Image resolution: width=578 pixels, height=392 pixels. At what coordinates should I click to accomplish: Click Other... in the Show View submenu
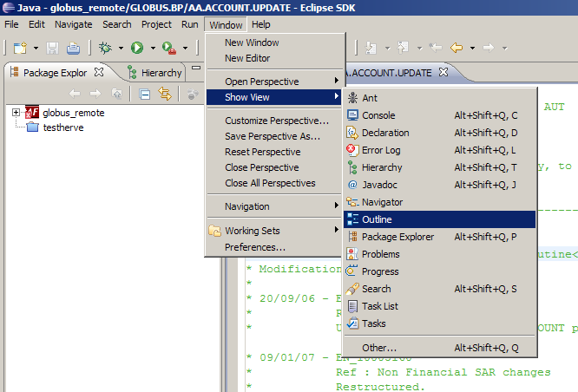tap(379, 348)
